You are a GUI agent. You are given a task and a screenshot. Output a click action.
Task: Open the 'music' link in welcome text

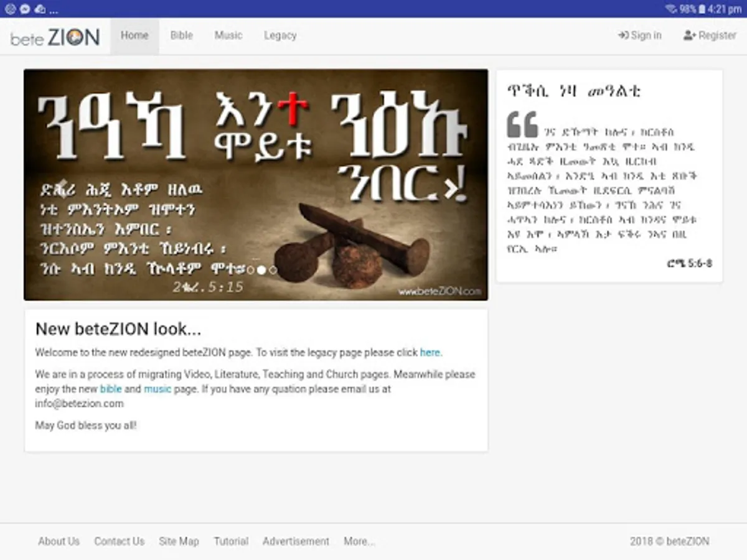(157, 389)
